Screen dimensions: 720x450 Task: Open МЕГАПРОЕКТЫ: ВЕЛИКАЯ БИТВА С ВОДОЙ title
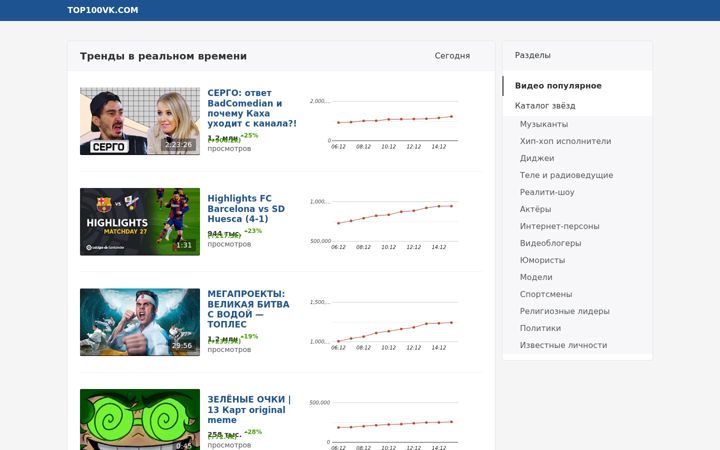point(248,309)
